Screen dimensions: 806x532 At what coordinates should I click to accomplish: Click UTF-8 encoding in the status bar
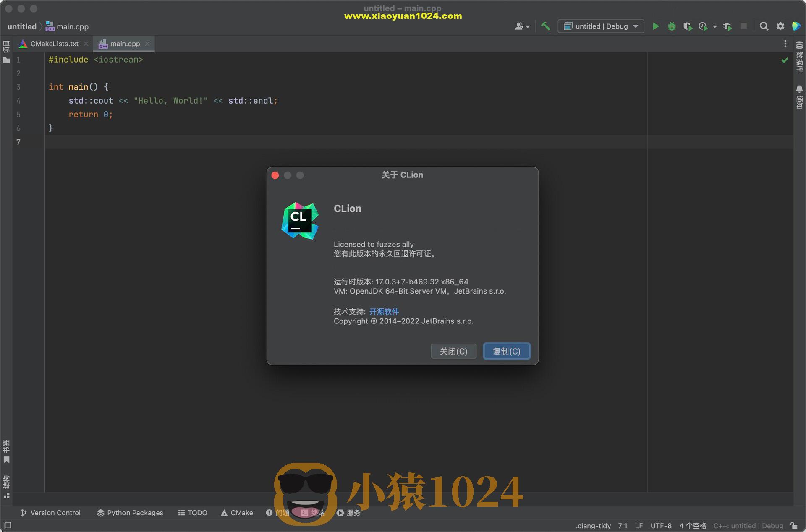point(661,526)
